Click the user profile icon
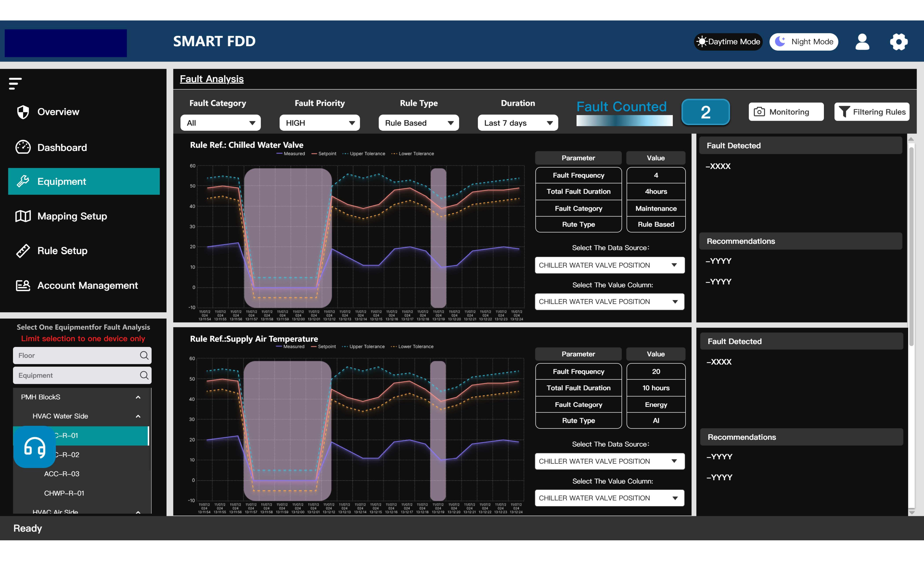The width and height of the screenshot is (924, 561). 862,42
